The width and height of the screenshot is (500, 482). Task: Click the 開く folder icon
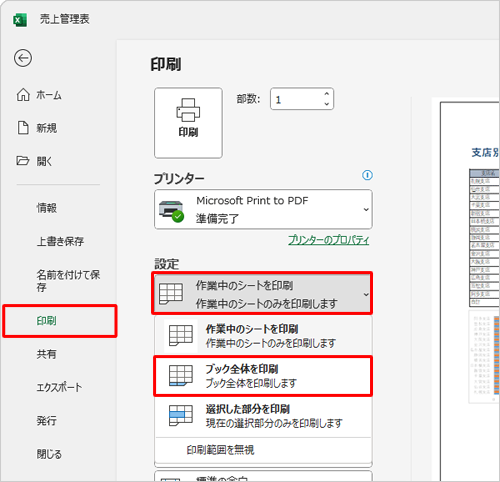23,161
